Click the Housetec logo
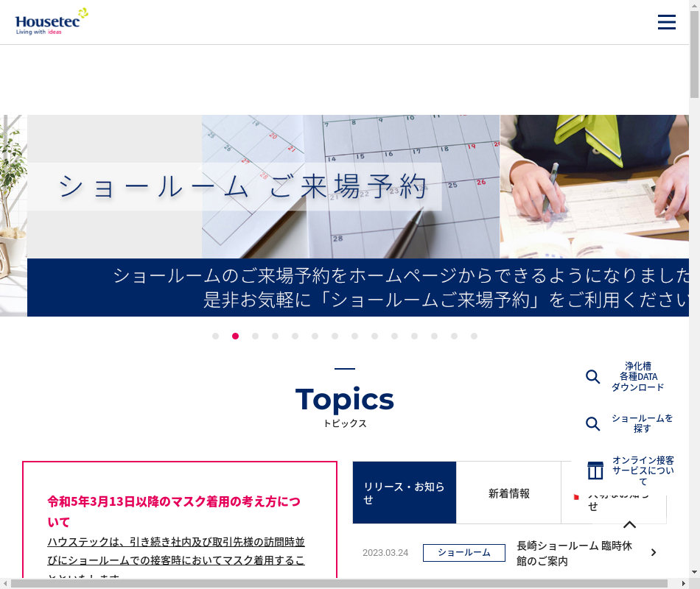Screen dimensions: 700x589 (52, 22)
